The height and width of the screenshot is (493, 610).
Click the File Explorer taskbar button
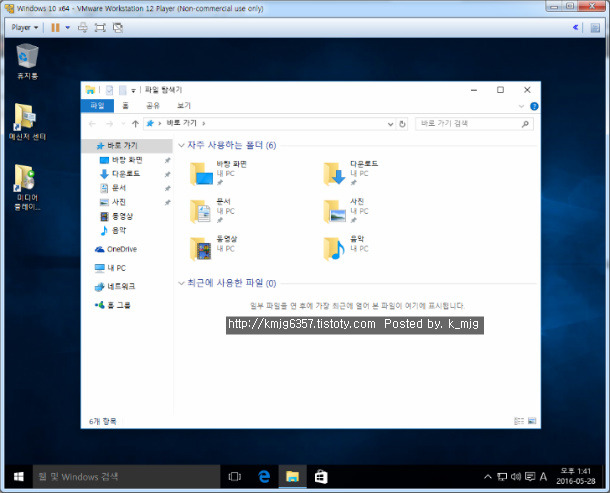pos(293,477)
